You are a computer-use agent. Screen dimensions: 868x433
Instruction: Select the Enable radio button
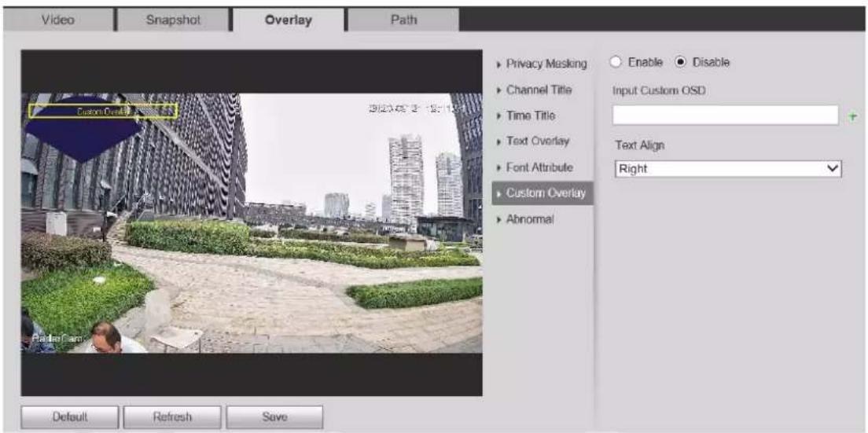click(x=616, y=62)
